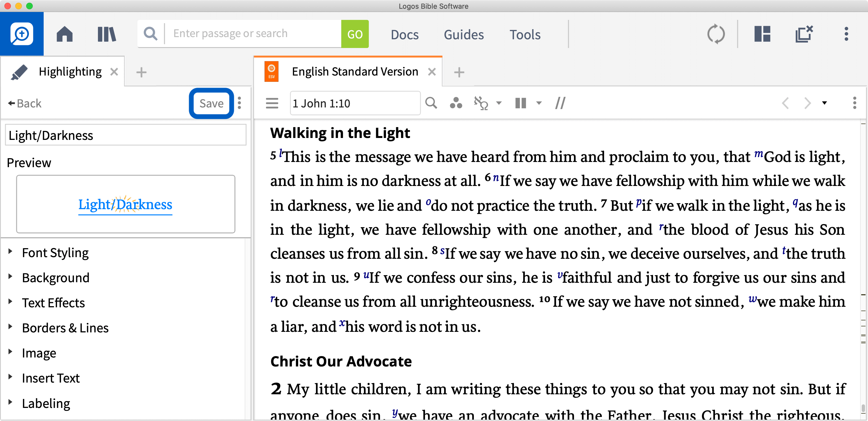Navigate back with left chevron in ESV
Viewport: 868px width, 421px height.
(x=785, y=103)
